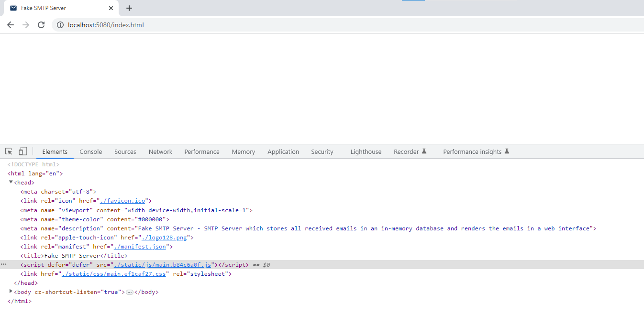The width and height of the screenshot is (644, 336).
Task: Click the warning icon beside Recorder
Action: 424,151
